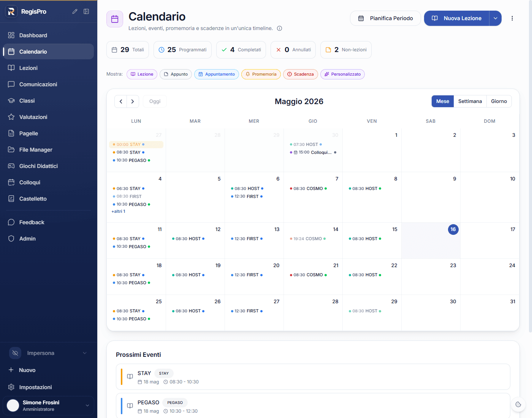
Task: Toggle the Promemoria filter chip
Action: [x=261, y=74]
